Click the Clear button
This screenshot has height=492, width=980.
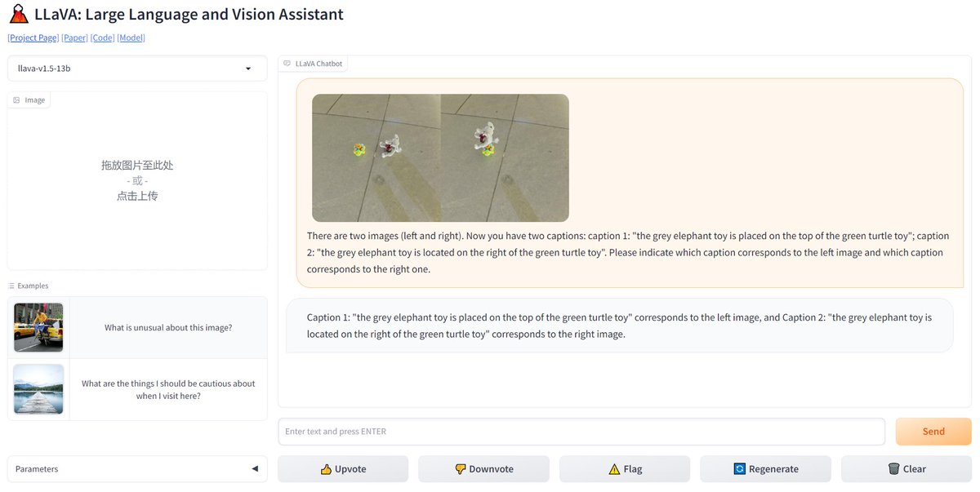[906, 469]
